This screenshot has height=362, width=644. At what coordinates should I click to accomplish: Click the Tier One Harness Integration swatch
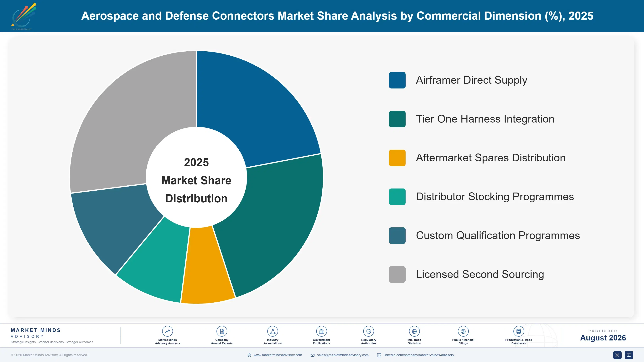click(397, 119)
